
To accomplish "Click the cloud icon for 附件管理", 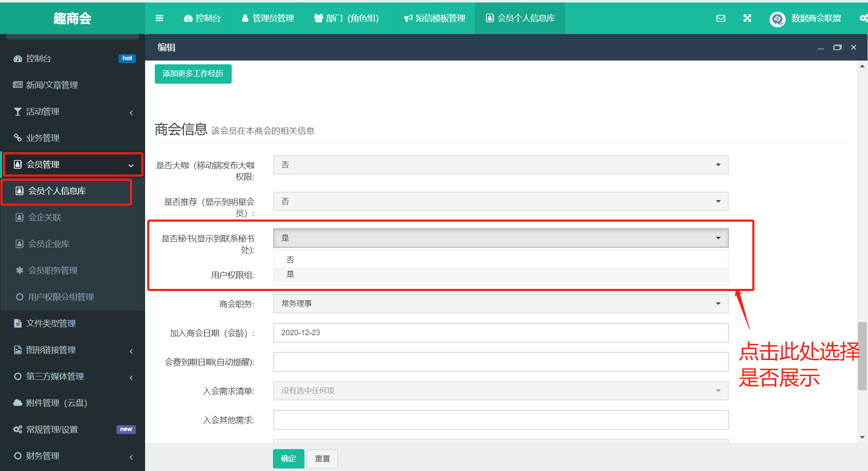I will point(18,403).
